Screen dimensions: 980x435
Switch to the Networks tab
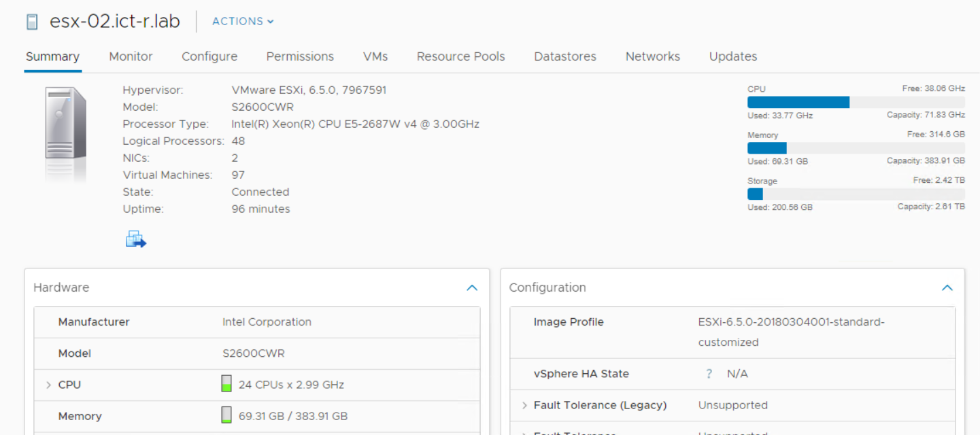(x=652, y=56)
